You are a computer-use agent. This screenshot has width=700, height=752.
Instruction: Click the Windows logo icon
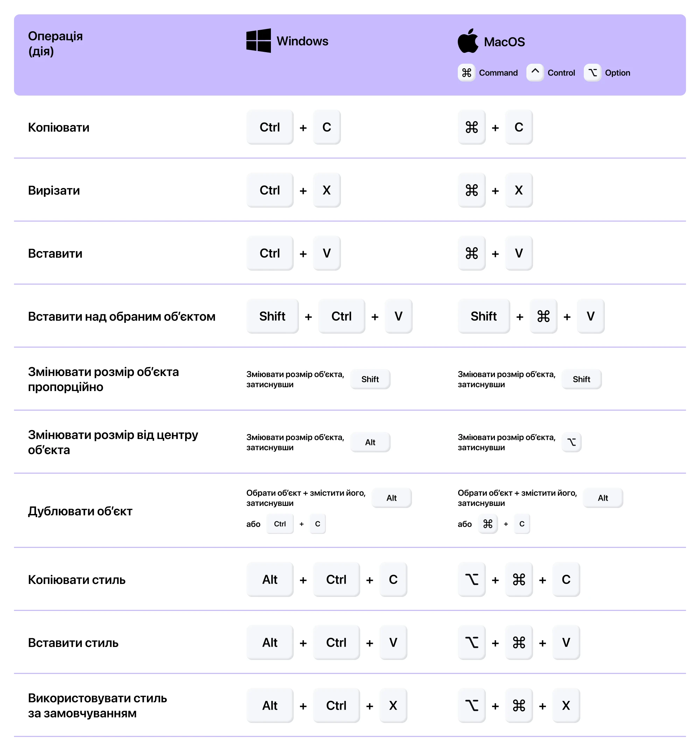258,41
